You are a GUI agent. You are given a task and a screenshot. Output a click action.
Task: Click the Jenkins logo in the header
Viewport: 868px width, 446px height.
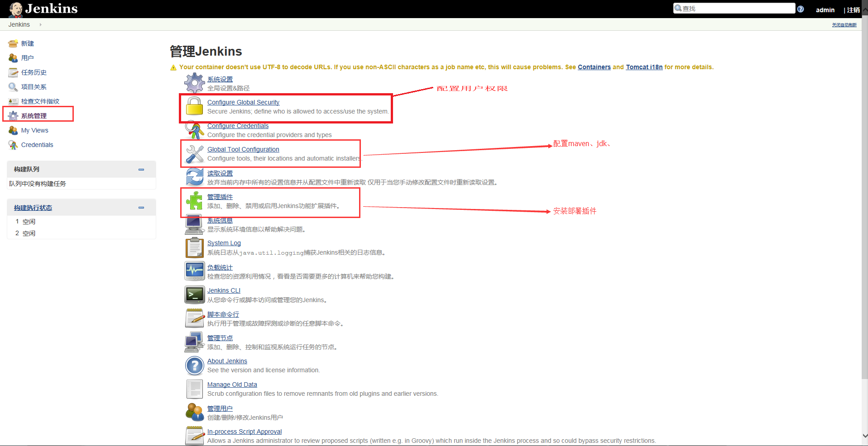coord(43,9)
